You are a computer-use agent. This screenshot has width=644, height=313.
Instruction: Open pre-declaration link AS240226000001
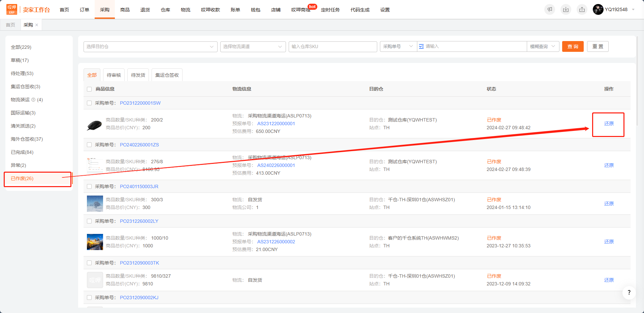coord(276,165)
